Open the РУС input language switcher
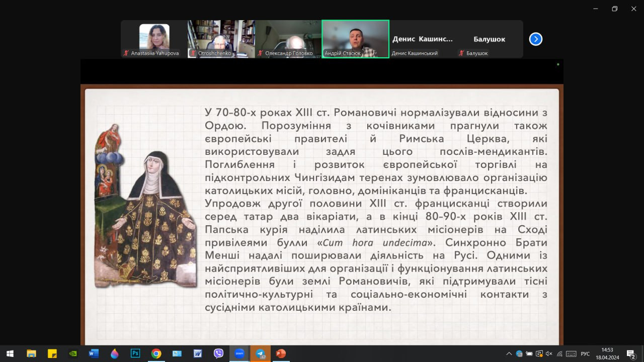The width and height of the screenshot is (644, 362). (585, 353)
